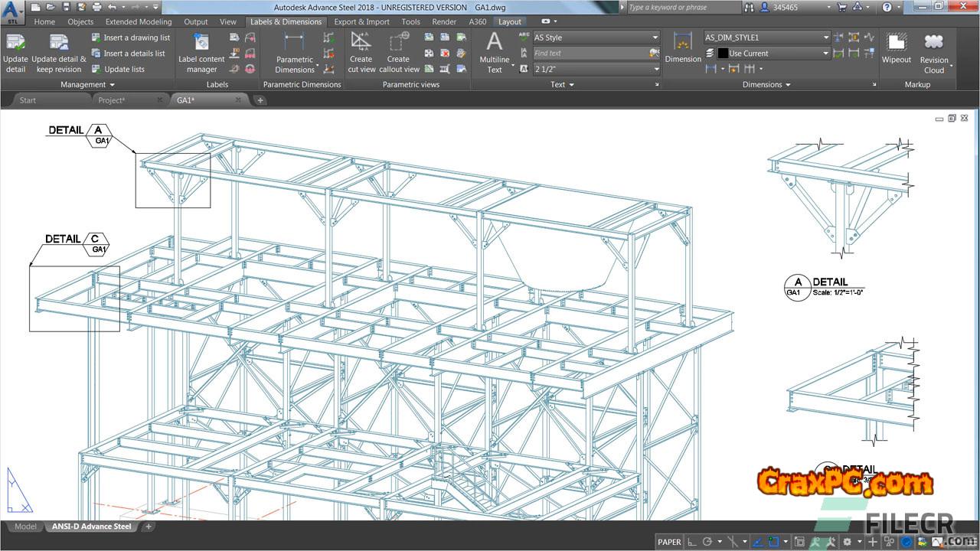Viewport: 980px width, 551px height.
Task: Switch to the Extended Modeling ribbon tab
Action: (139, 22)
